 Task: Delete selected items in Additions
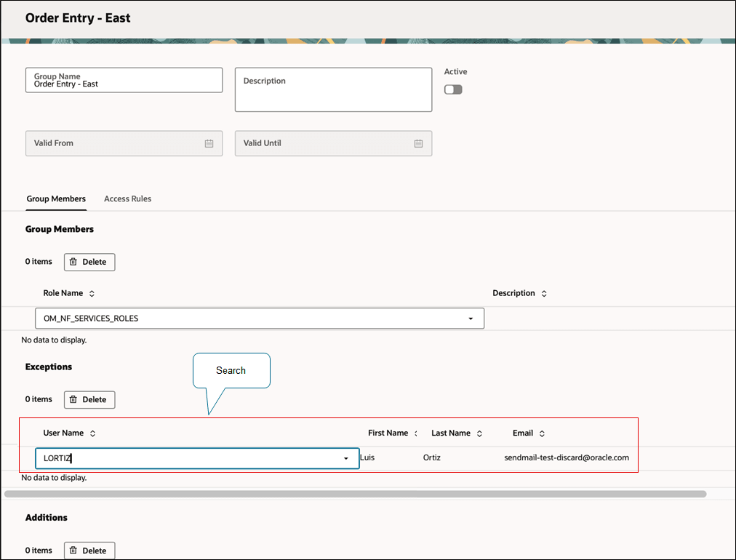coord(89,551)
